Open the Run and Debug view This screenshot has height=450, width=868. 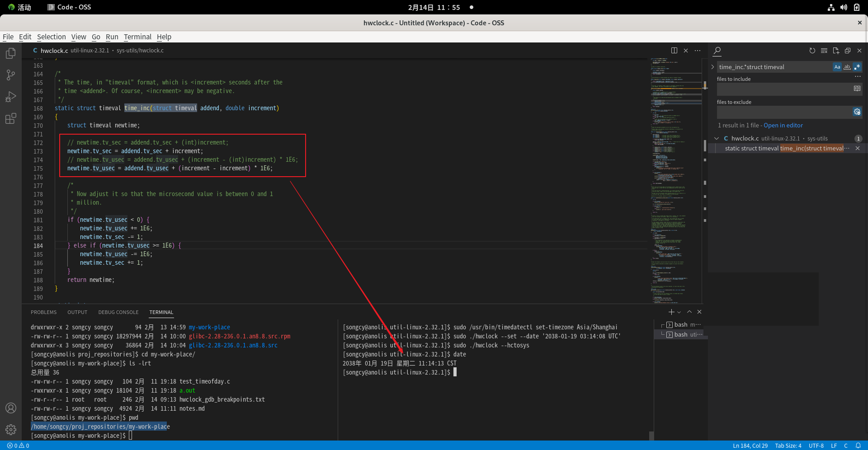tap(11, 97)
